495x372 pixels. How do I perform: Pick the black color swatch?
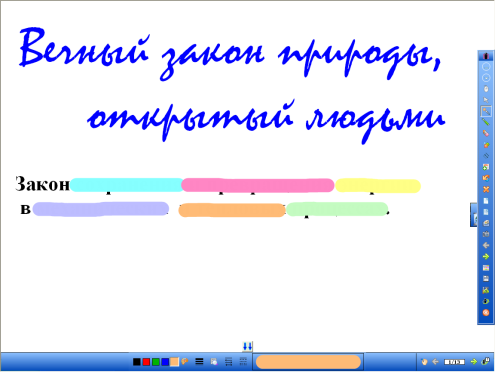(137, 362)
